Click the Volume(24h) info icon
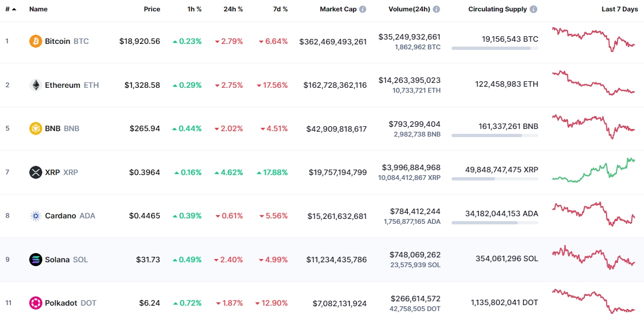The height and width of the screenshot is (323, 644). point(436,9)
